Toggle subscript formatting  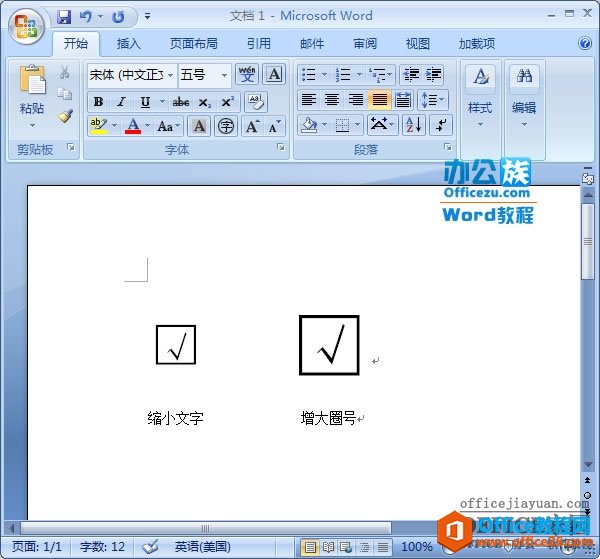click(x=204, y=102)
